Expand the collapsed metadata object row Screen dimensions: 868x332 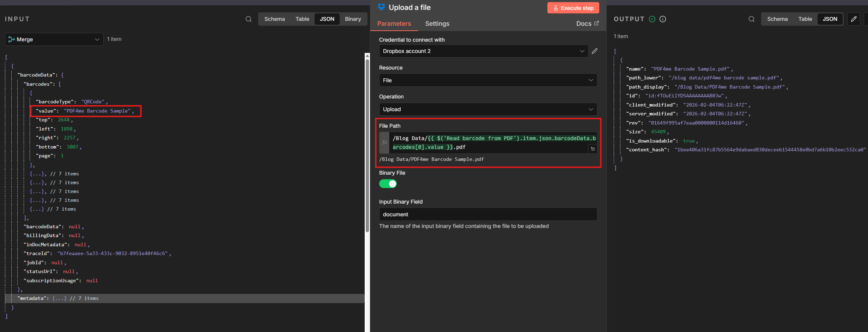[59, 298]
